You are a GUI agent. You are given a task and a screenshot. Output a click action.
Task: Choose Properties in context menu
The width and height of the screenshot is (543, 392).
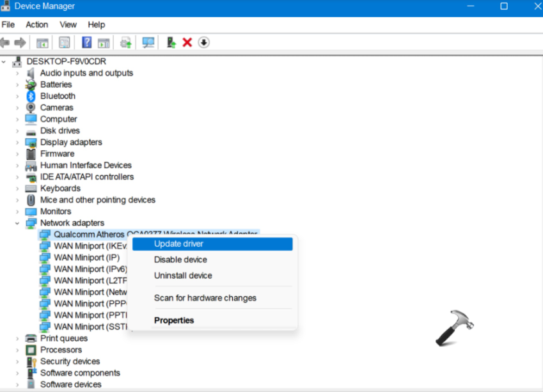point(212,320)
